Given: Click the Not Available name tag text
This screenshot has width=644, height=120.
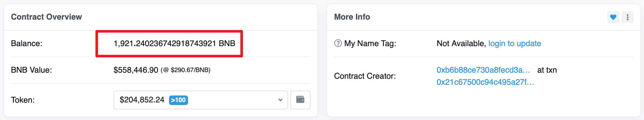Looking at the screenshot, I should [x=461, y=43].
